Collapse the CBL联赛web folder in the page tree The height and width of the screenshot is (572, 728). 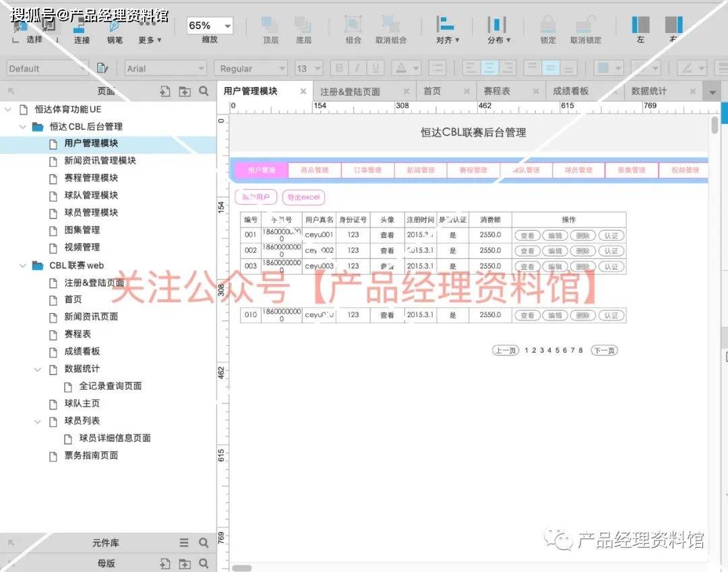click(24, 264)
